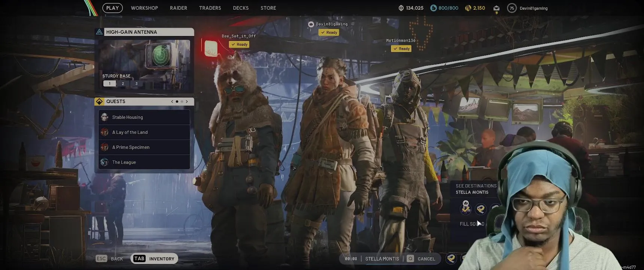Toggle Motionman136's Ready status
Viewport: 644px width, 270px height.
click(401, 49)
